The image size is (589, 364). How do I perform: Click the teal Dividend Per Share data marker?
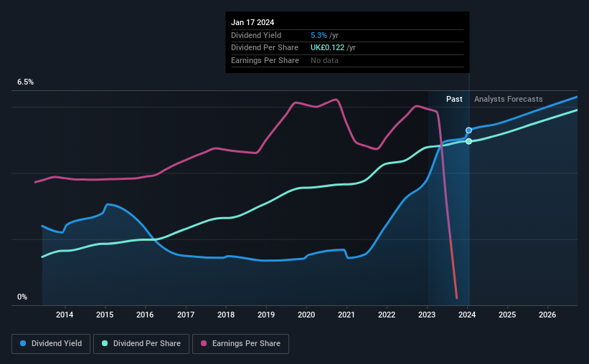pyautogui.click(x=468, y=141)
